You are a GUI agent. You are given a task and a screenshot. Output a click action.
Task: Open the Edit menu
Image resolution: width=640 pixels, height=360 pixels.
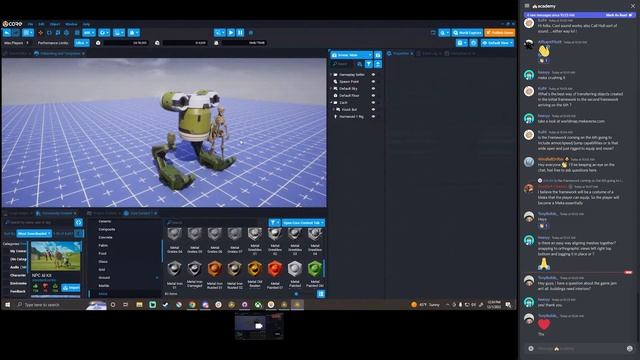coord(41,24)
